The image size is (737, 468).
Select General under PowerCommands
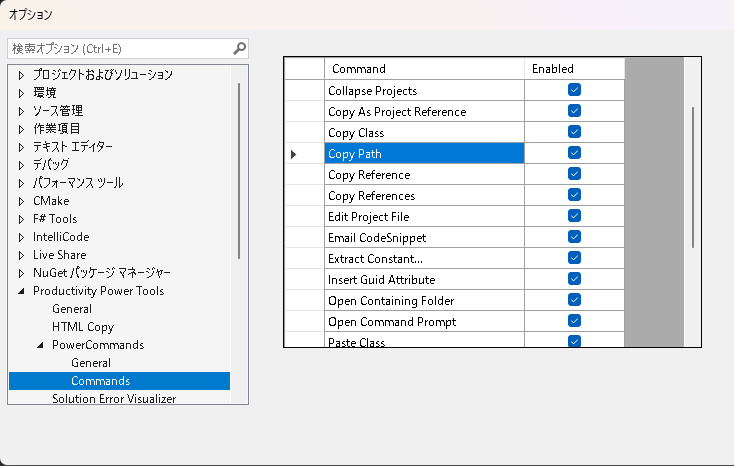point(91,363)
